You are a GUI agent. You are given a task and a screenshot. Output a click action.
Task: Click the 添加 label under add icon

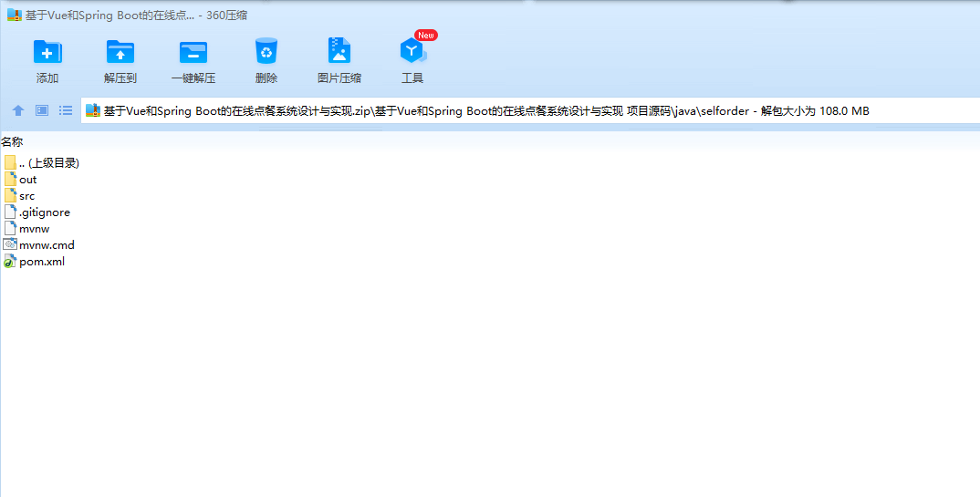click(47, 78)
